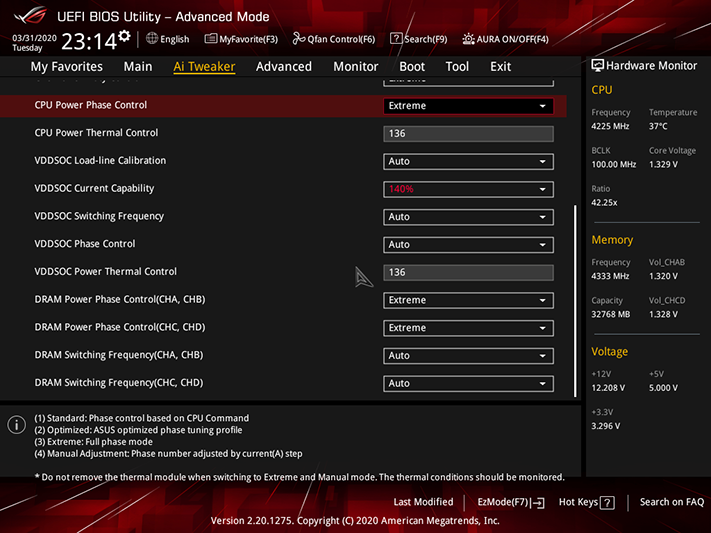Click the Ratio 42.25x value
The height and width of the screenshot is (533, 711).
[x=604, y=202]
